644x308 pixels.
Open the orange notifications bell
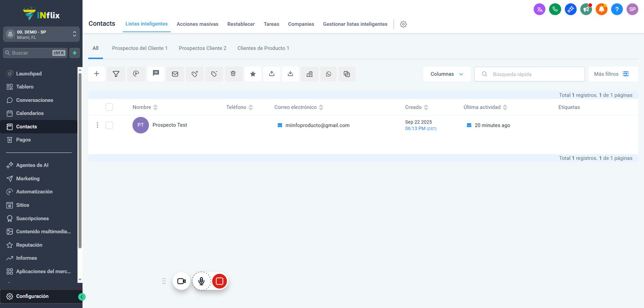pyautogui.click(x=601, y=9)
